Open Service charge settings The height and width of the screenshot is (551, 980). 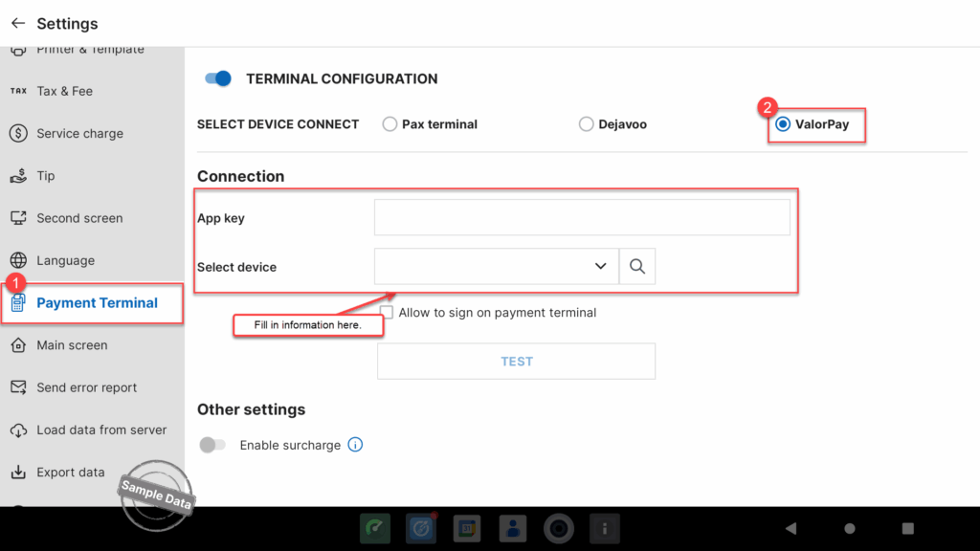79,134
